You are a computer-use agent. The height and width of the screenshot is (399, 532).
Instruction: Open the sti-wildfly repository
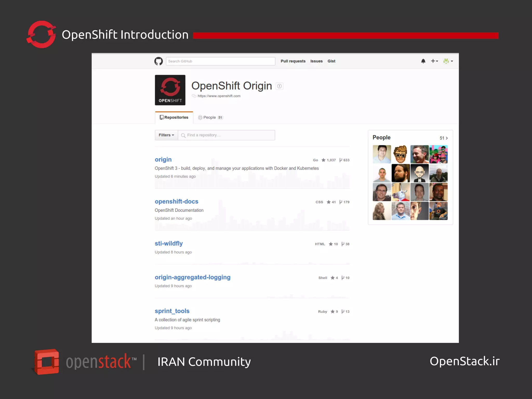(169, 244)
